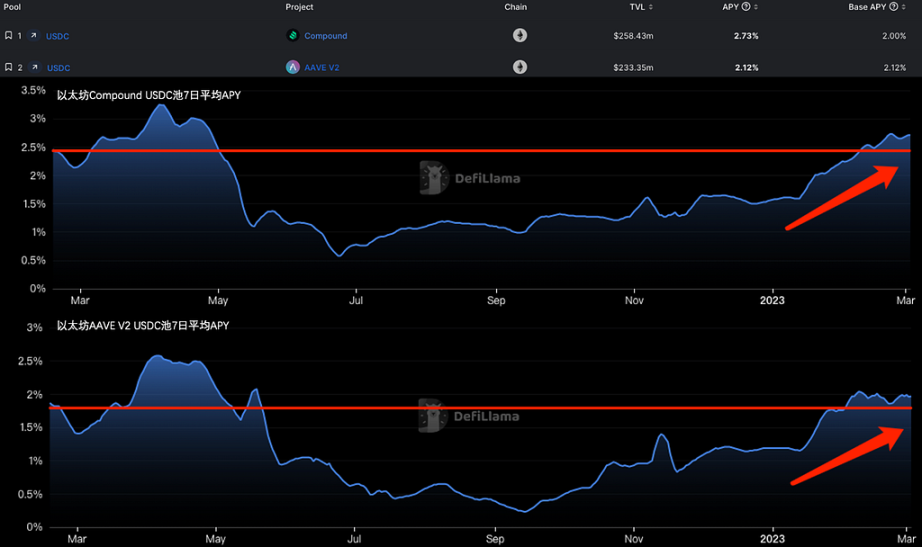The width and height of the screenshot is (922, 547).
Task: Open USDC pool link in row 1
Action: click(x=58, y=36)
